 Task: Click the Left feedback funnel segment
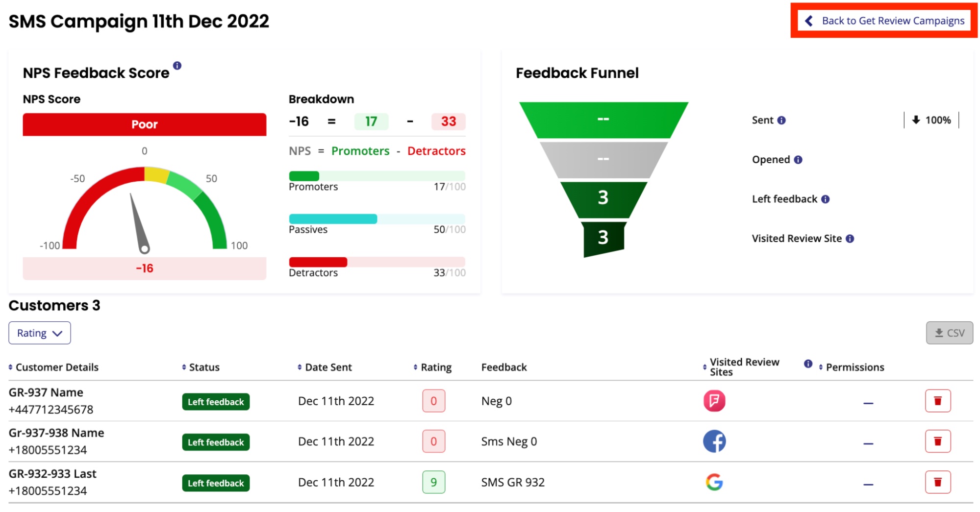[x=603, y=198]
